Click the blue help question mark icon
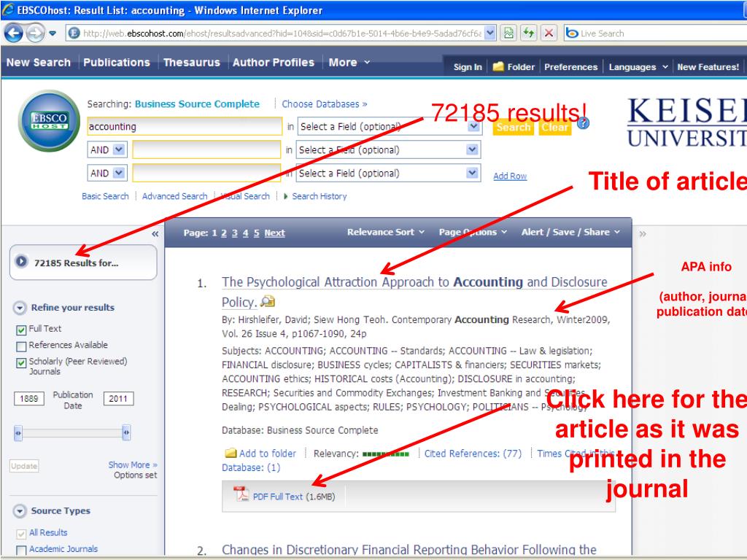747x560 pixels. (x=583, y=123)
